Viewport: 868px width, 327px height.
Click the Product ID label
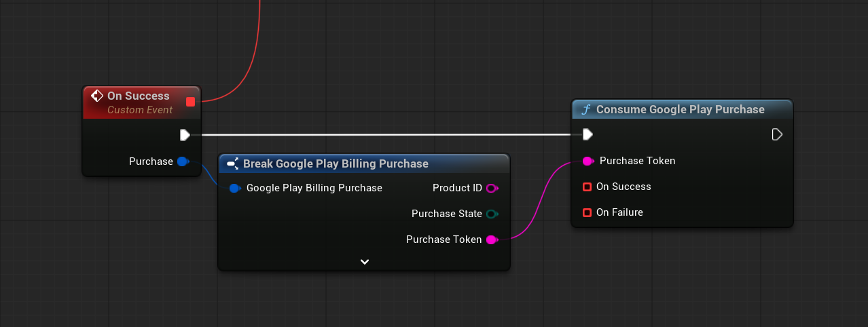click(457, 188)
